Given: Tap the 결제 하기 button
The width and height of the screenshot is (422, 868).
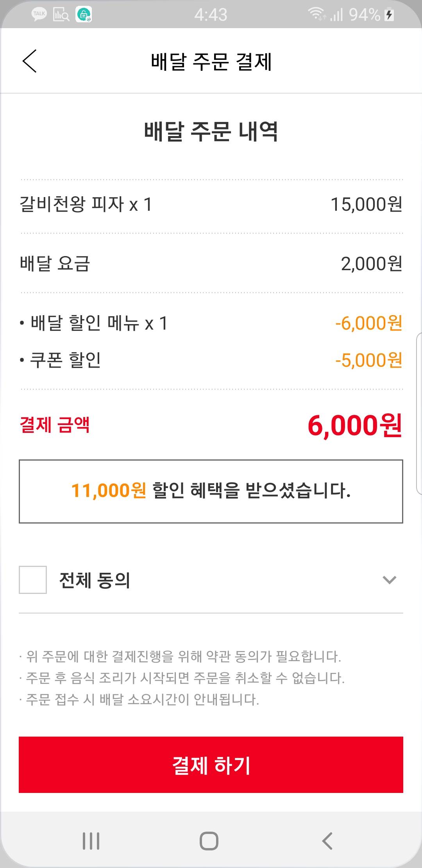Looking at the screenshot, I should (x=211, y=765).
